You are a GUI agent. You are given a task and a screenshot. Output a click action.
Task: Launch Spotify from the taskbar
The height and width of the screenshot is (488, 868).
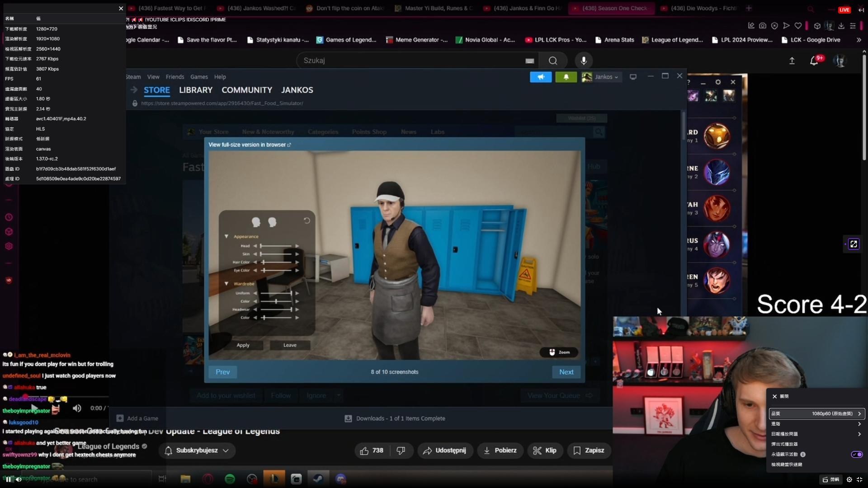230,479
